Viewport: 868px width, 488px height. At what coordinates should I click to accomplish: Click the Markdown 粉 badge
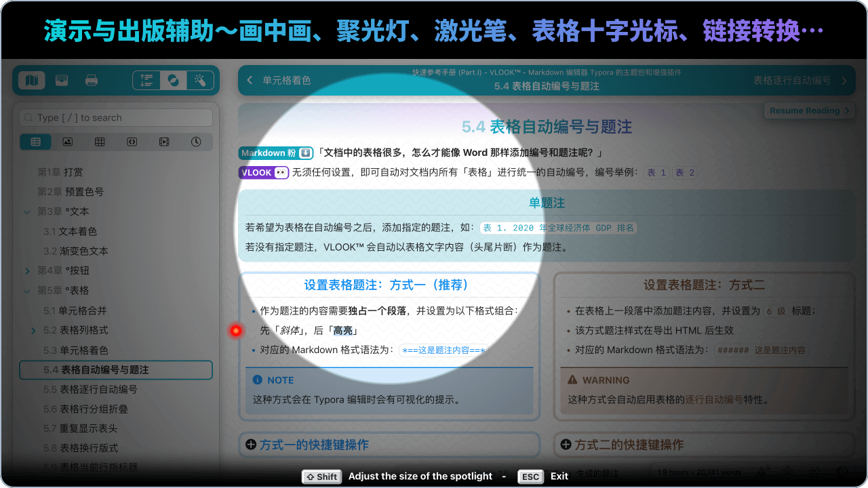tap(276, 153)
